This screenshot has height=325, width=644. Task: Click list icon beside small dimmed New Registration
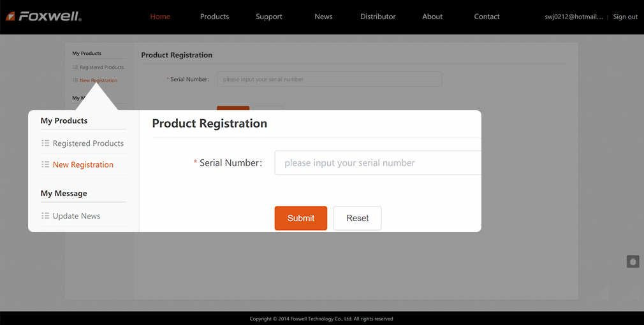(75, 80)
